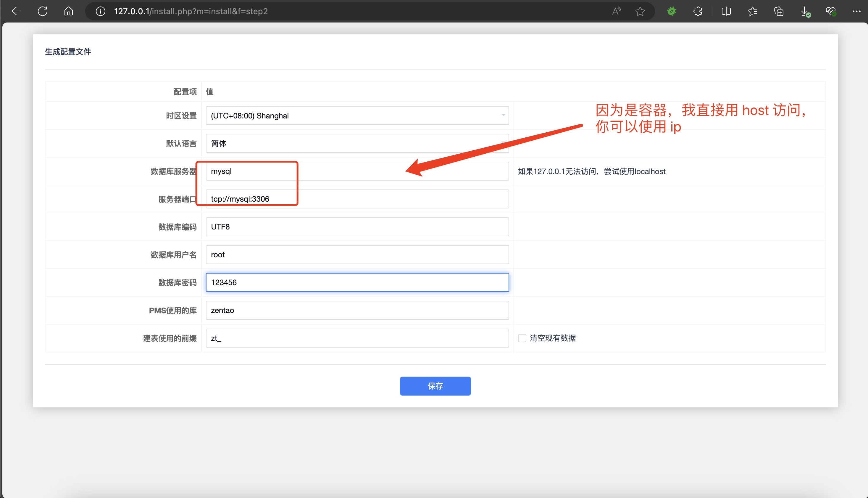Add this page to favorites star

640,11
